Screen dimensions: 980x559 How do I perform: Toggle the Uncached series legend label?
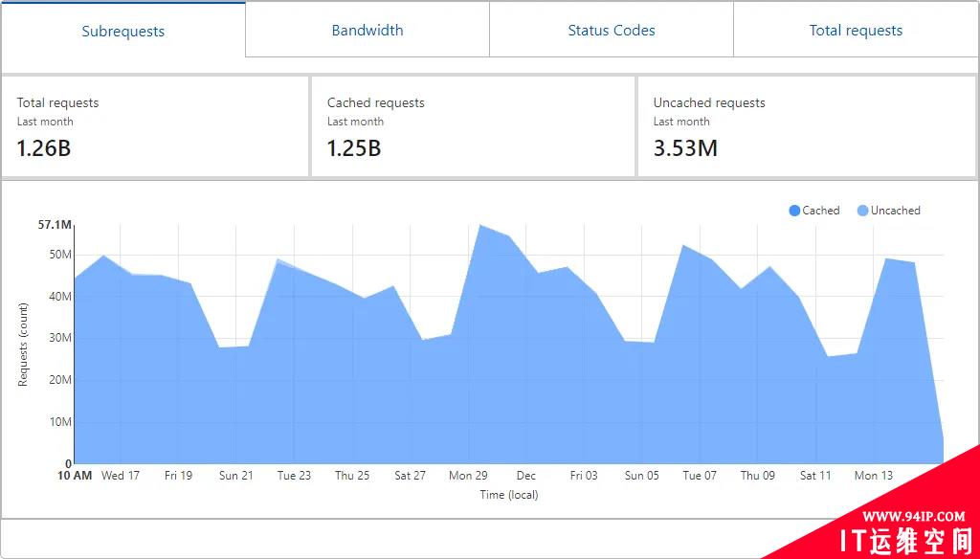[895, 211]
